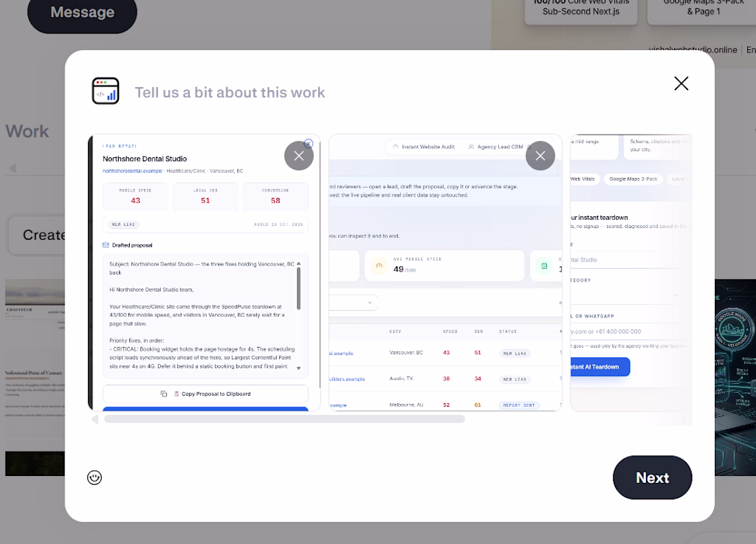Expand the category dropdown in the third image
The height and width of the screenshot is (544, 756).
coord(675,295)
